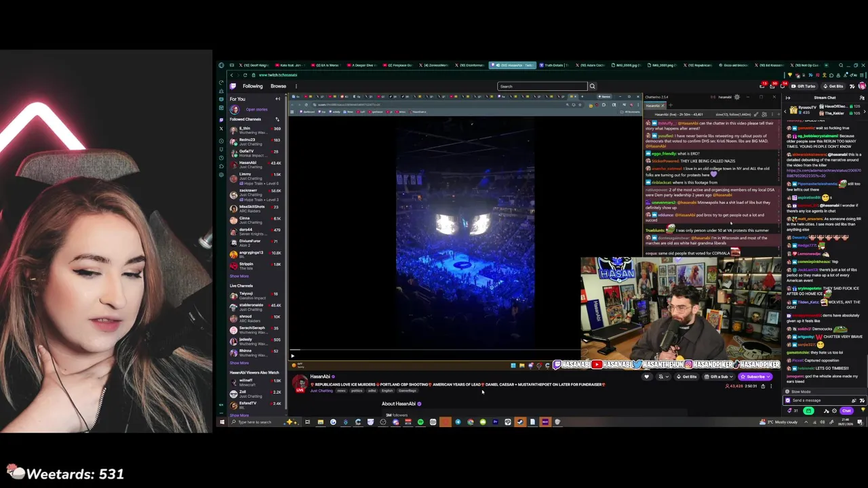This screenshot has width=868, height=488.
Task: Add a new Chatterino tab with plus
Action: point(671,105)
